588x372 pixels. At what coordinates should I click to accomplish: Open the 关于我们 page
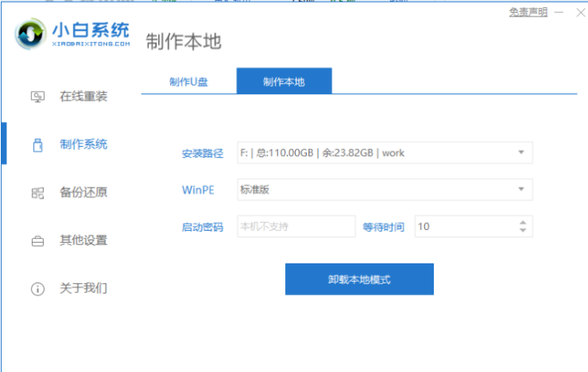tap(83, 288)
